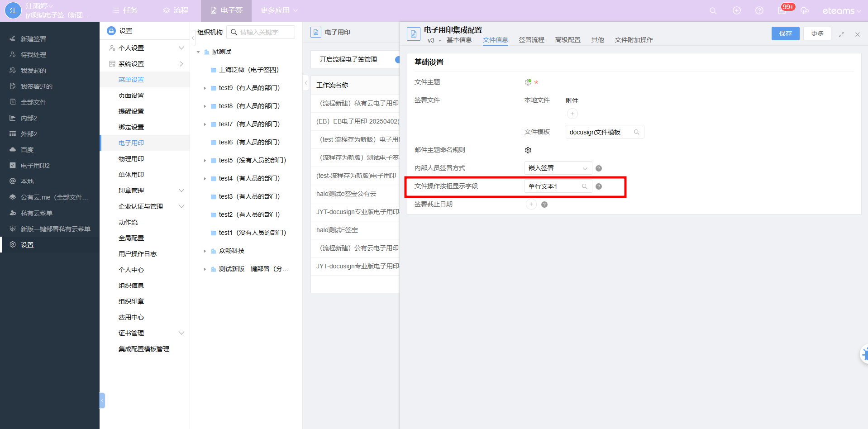Click the 更多 button
The height and width of the screenshot is (429, 868).
(x=817, y=33)
